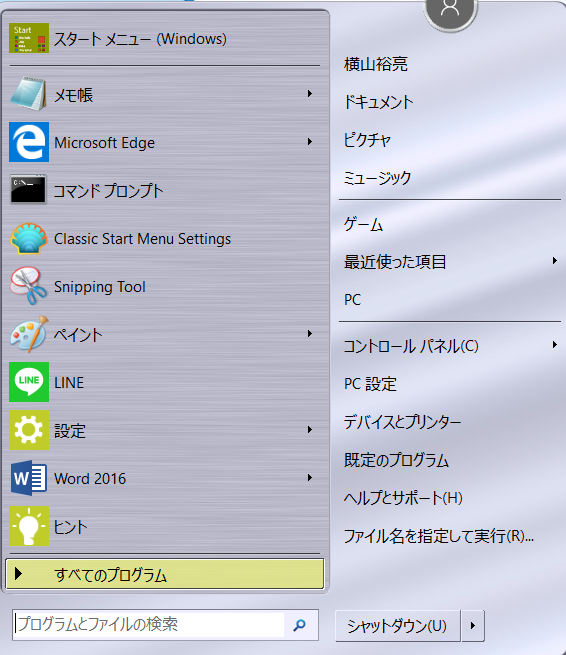Click the Word 2016 label text

point(90,479)
